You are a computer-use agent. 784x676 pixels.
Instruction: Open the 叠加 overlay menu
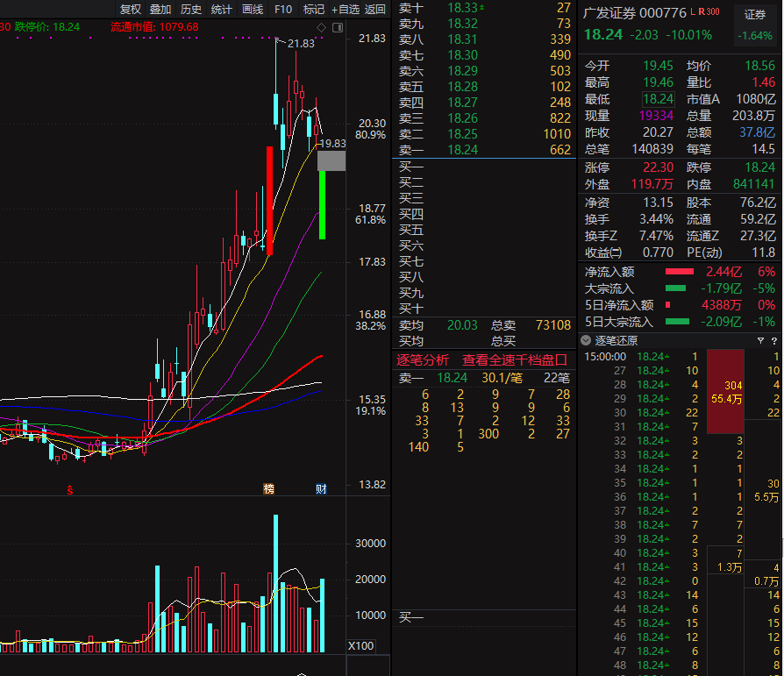[x=160, y=9]
